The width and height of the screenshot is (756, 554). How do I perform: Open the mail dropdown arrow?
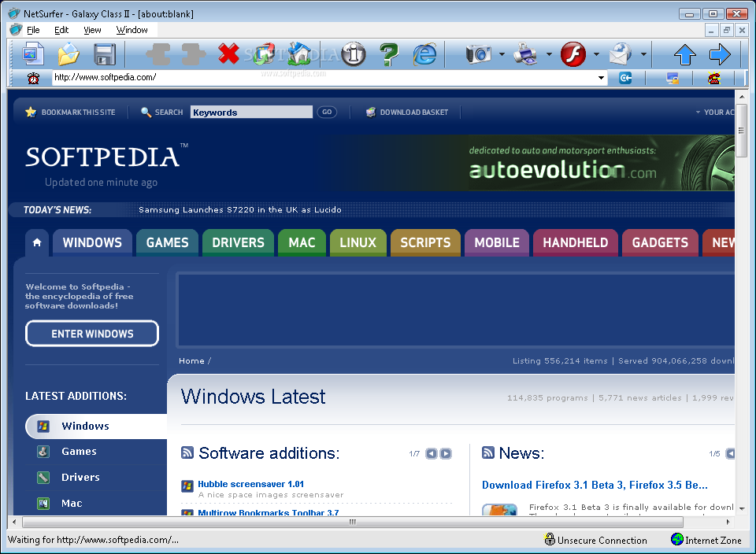[x=643, y=54]
